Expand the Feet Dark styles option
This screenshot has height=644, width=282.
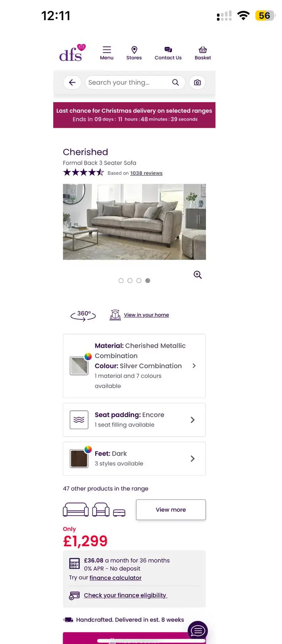134,459
